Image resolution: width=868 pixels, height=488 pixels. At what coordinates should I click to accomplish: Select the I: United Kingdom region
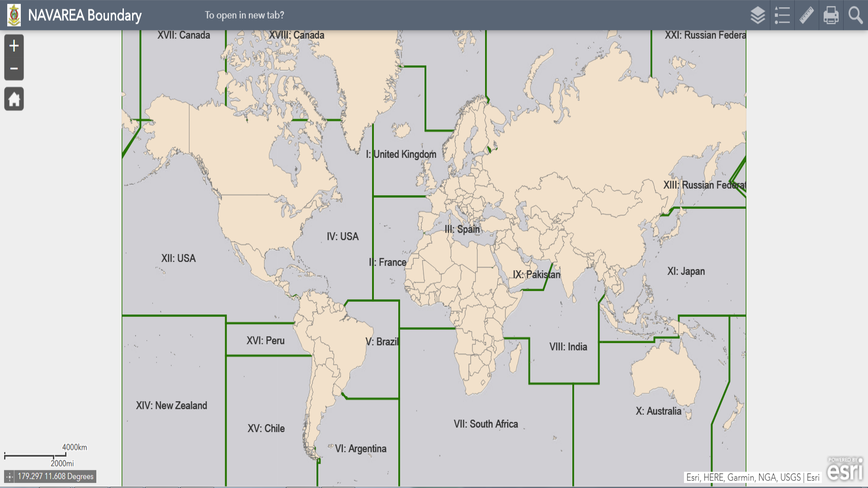click(401, 154)
